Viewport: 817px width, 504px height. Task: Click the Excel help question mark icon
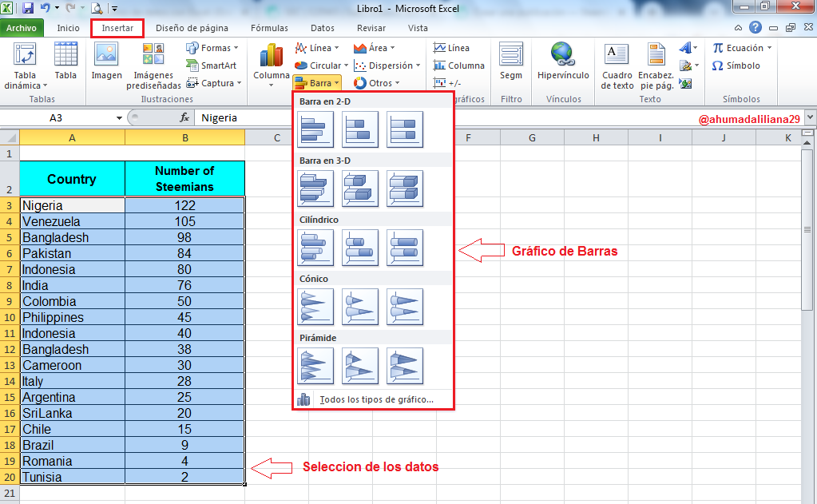click(x=756, y=28)
